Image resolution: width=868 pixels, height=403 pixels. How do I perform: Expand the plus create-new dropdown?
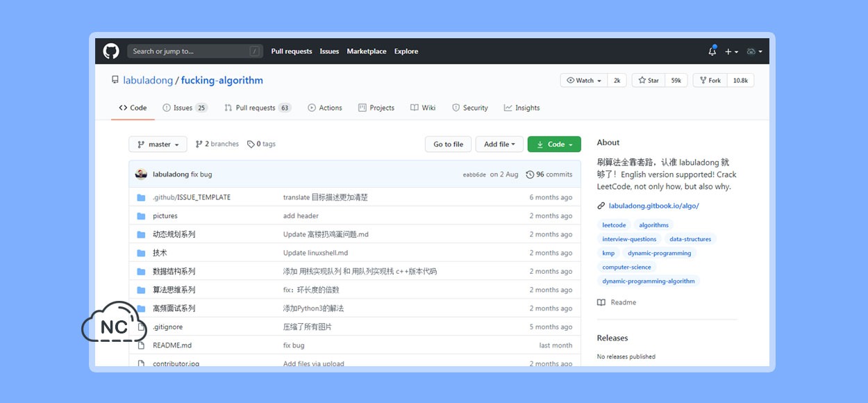[x=732, y=51]
